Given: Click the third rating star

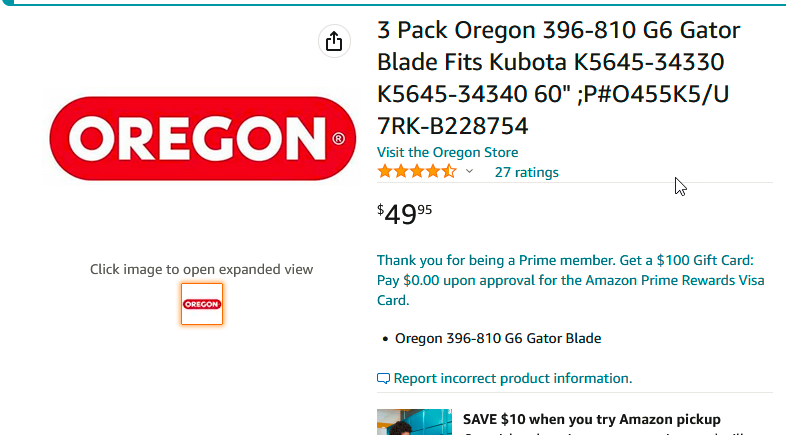Looking at the screenshot, I should tap(417, 172).
